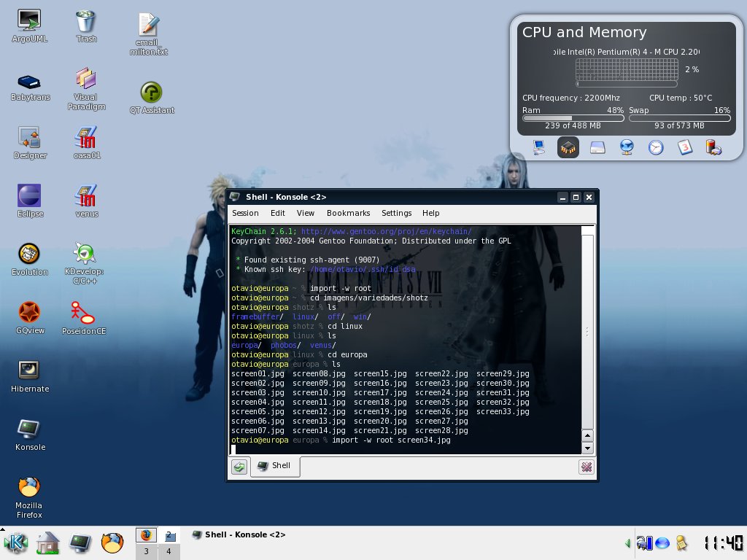Click the yellow tray icon beside clock
Screen dimensions: 747x560
tap(682, 542)
